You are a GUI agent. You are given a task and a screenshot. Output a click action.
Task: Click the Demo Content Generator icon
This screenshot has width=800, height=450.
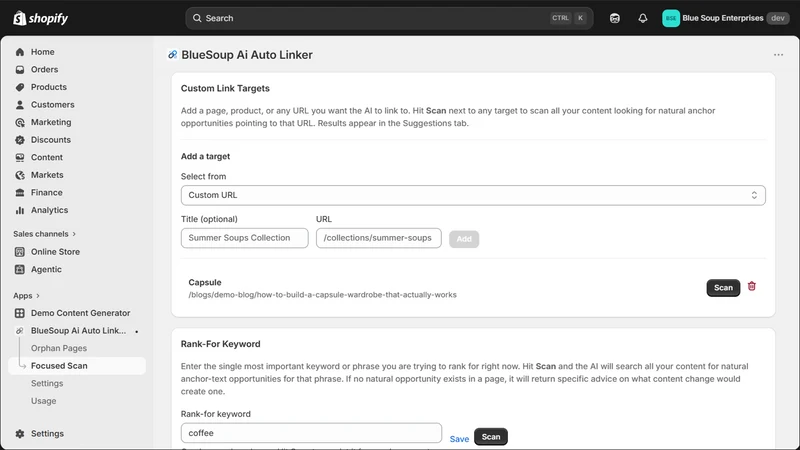pyautogui.click(x=20, y=313)
